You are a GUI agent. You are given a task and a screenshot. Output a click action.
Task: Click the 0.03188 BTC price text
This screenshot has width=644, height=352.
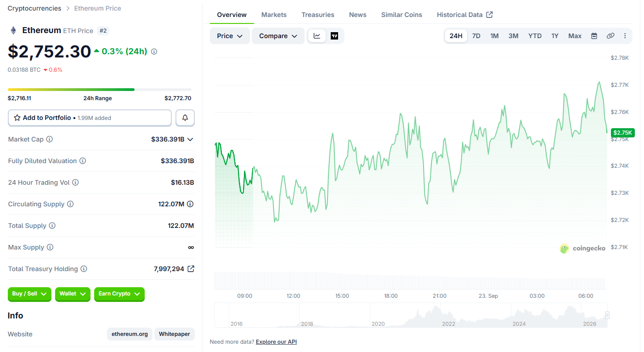point(24,70)
